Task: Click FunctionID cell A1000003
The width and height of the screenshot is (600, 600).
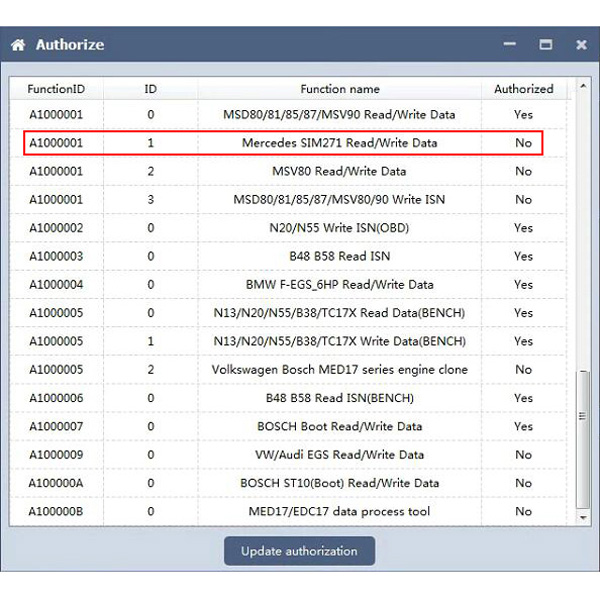Action: coord(56,256)
